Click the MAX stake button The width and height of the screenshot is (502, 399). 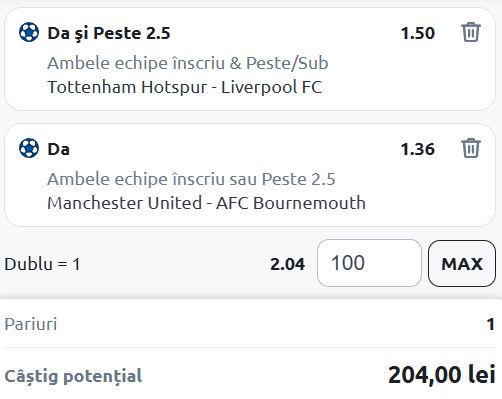(462, 263)
